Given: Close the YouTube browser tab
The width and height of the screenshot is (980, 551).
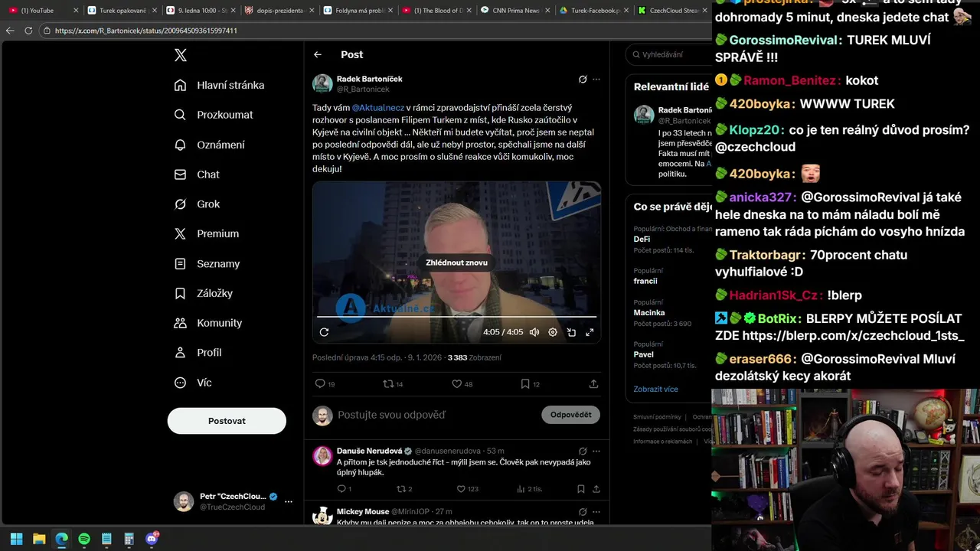Looking at the screenshot, I should 76,11.
